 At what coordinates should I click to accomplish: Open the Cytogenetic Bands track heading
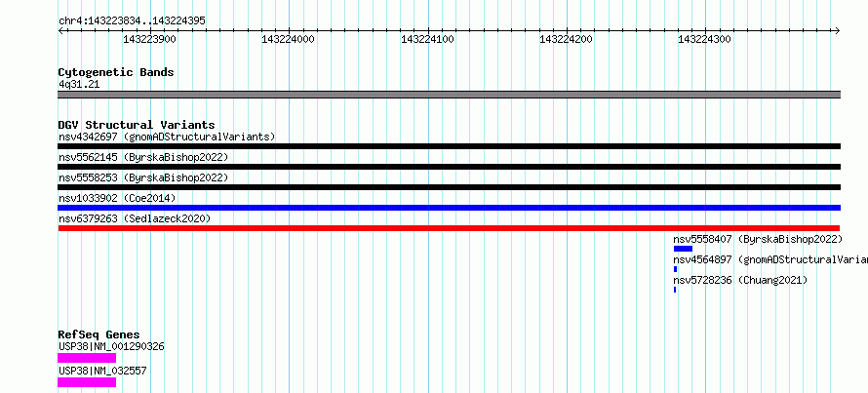(x=116, y=72)
